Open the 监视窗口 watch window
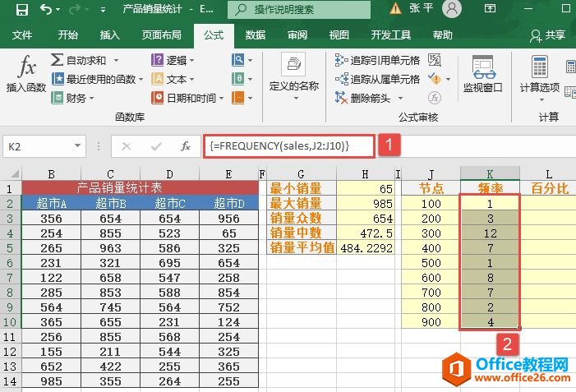The image size is (576, 392). [x=482, y=74]
